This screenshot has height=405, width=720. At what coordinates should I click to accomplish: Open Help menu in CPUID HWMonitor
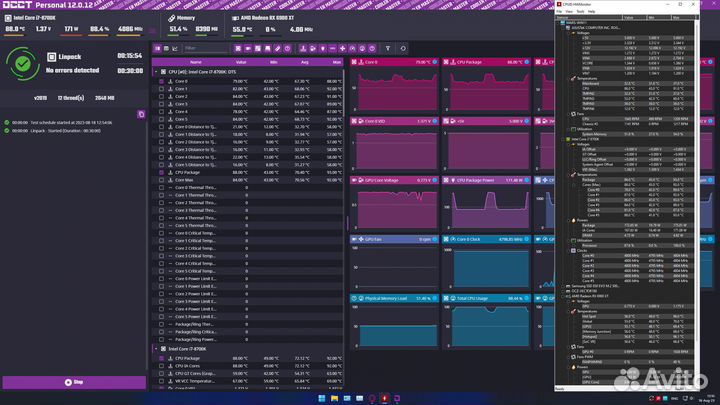(x=591, y=11)
